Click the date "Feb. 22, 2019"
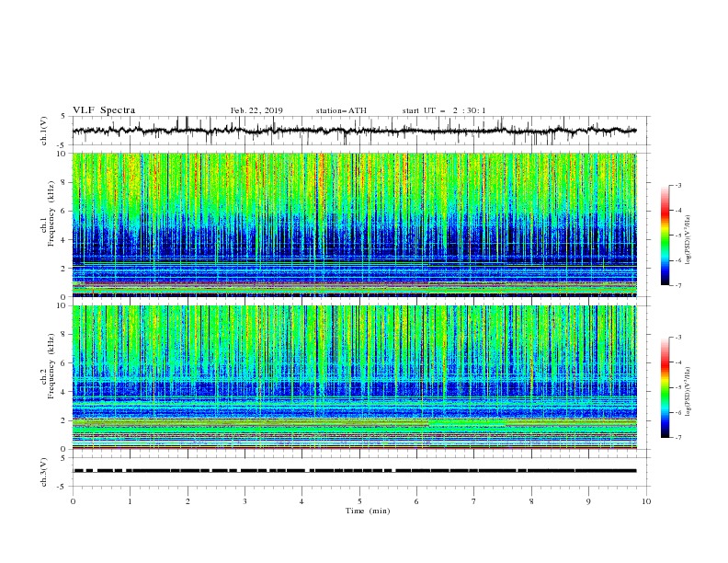This screenshot has width=728, height=563. [x=256, y=110]
